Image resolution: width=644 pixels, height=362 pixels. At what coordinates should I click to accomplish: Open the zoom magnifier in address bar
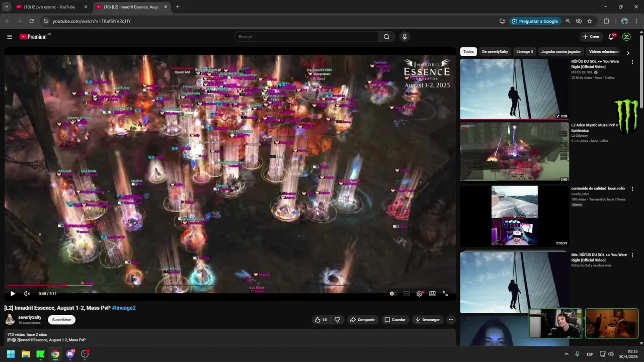coord(568,21)
